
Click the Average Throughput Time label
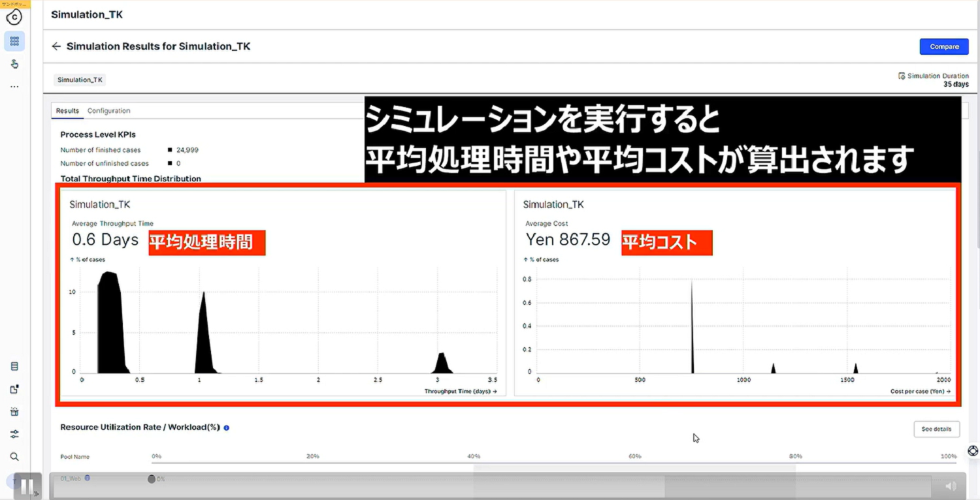pyautogui.click(x=112, y=224)
